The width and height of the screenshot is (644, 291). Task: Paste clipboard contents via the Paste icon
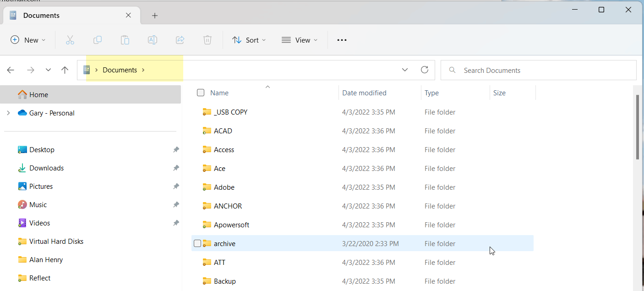[x=125, y=40]
